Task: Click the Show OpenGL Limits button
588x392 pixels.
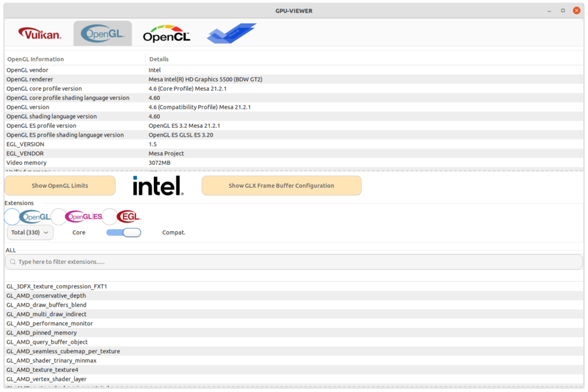Action: [x=60, y=186]
